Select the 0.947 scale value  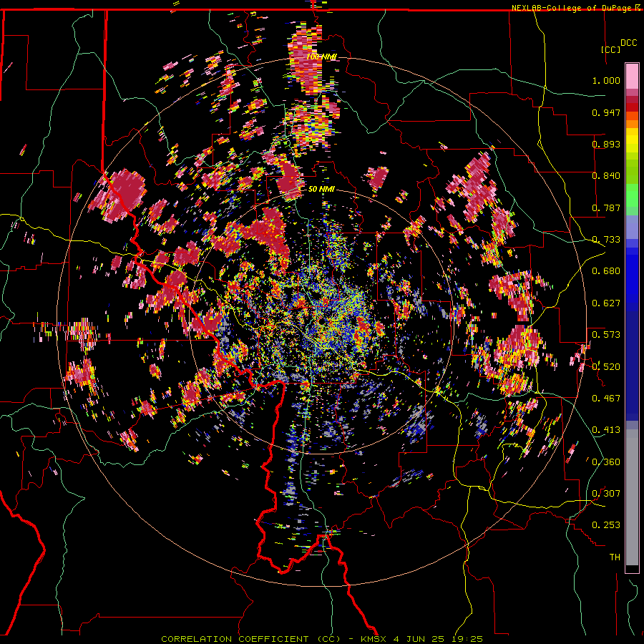click(606, 112)
